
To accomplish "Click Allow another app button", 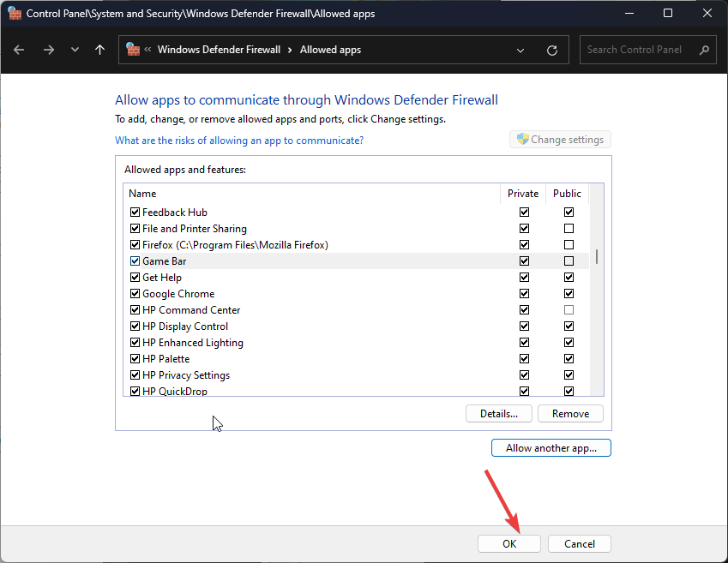I will pos(551,448).
